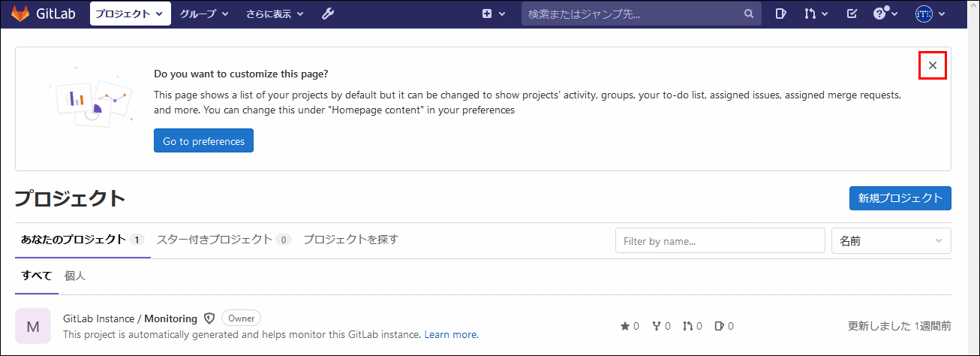Open the さらに表示 menu

(x=275, y=14)
